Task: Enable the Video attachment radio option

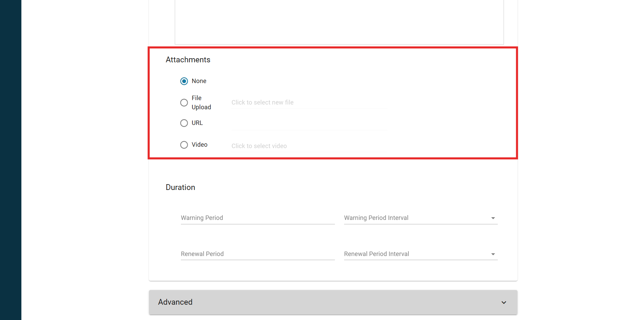Action: pos(184,145)
